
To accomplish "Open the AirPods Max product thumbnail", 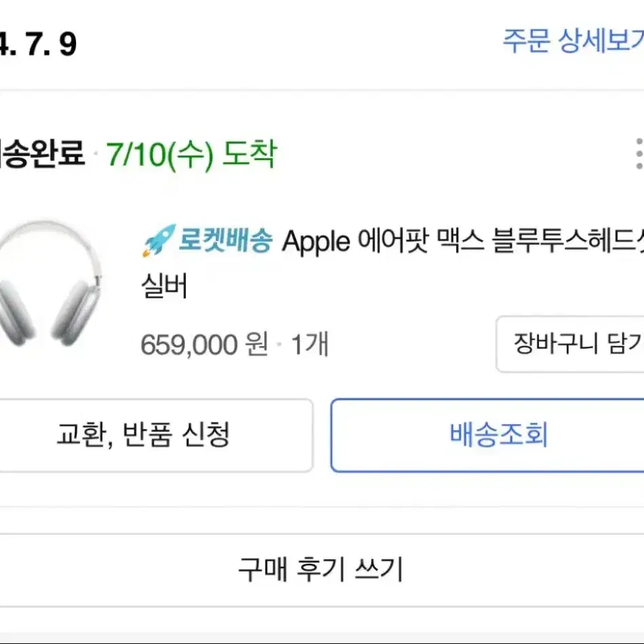I will point(50,284).
